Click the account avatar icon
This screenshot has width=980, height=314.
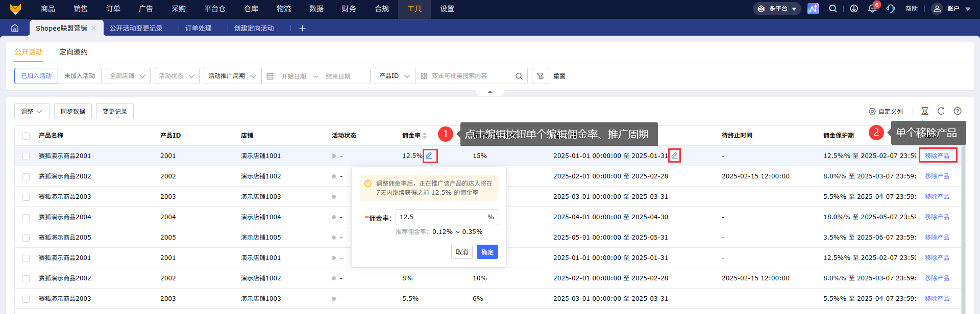[937, 9]
